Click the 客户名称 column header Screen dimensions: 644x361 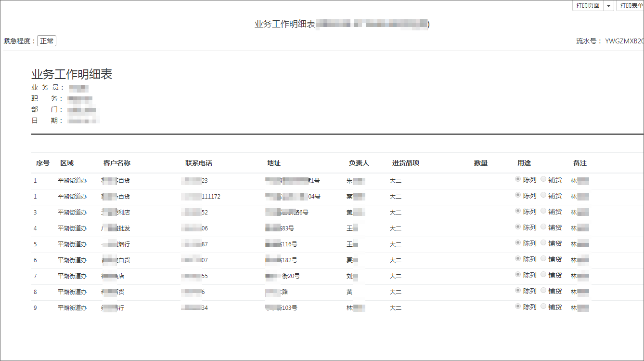coord(117,163)
